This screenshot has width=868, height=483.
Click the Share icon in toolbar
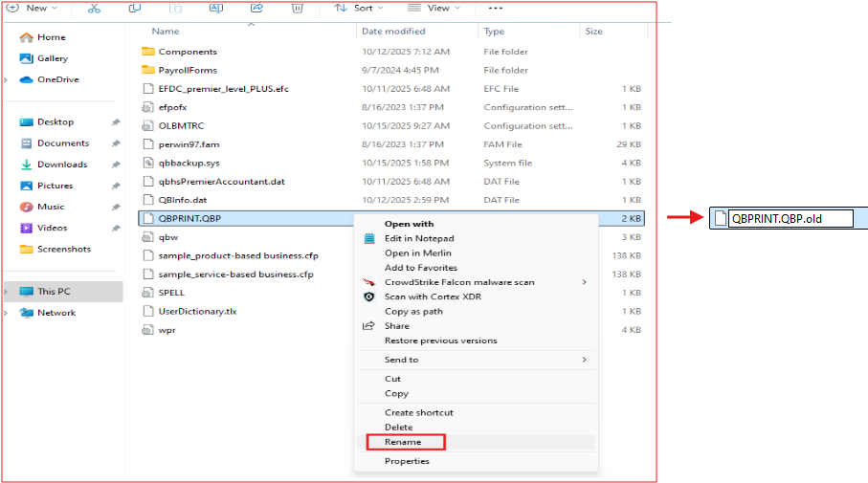click(x=256, y=9)
